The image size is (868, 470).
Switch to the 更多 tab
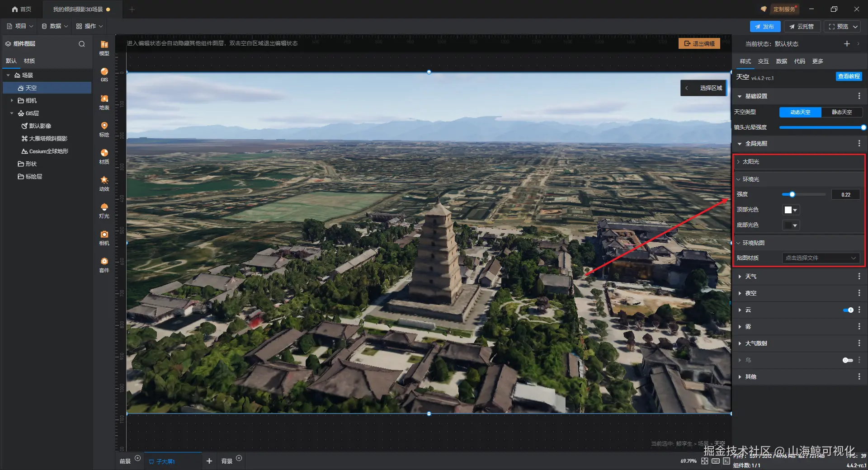[817, 61]
